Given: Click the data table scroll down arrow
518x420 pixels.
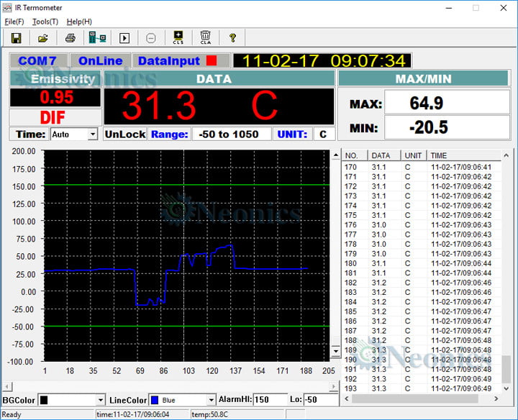Looking at the screenshot, I should tap(506, 388).
